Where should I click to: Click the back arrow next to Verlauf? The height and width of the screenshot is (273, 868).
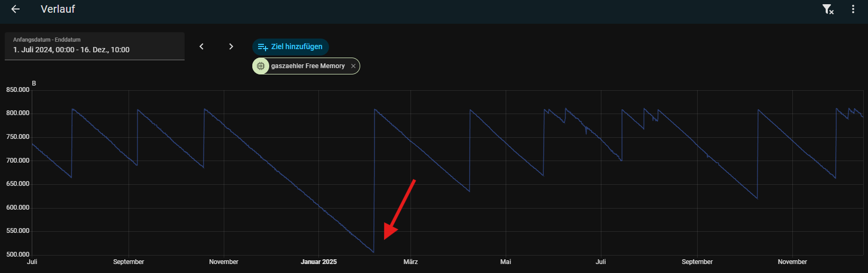point(15,9)
